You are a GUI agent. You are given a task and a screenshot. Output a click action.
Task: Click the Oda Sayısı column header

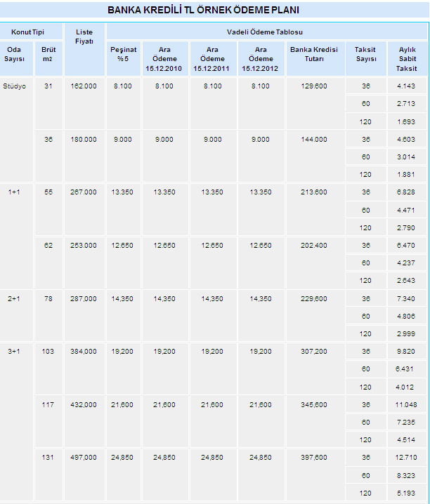pos(14,54)
